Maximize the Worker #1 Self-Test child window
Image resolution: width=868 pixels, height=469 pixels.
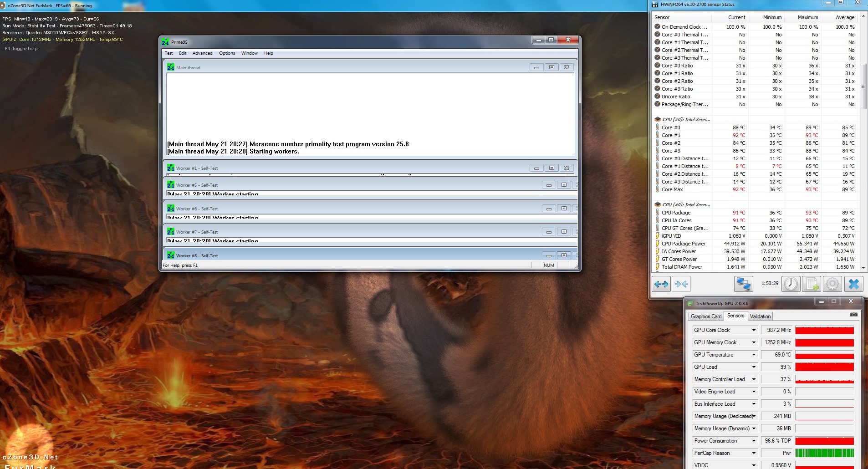(551, 168)
